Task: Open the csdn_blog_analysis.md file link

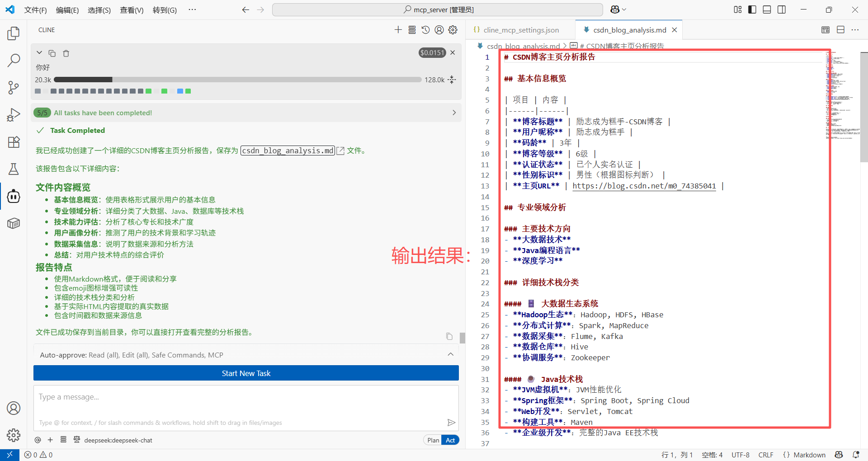Action: tap(288, 151)
